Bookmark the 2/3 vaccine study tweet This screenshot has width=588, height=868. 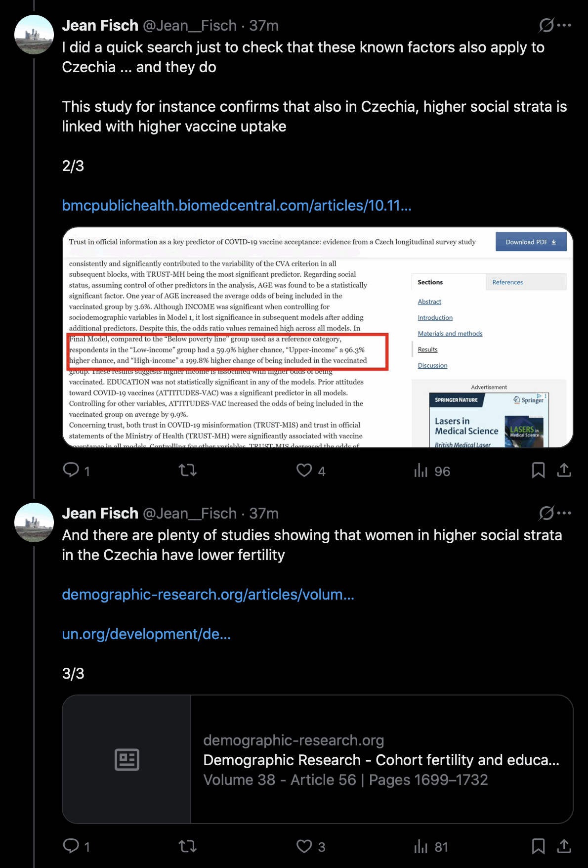click(x=538, y=470)
